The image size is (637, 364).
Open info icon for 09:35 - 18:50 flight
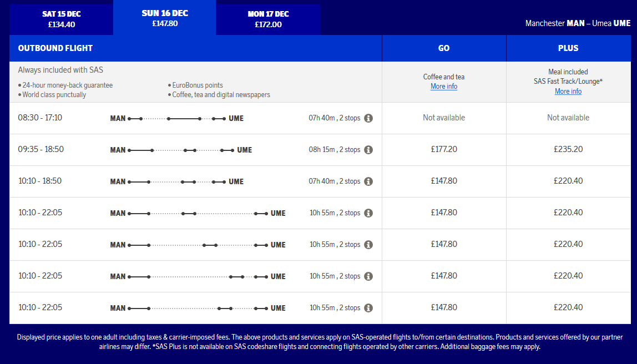pyautogui.click(x=368, y=150)
